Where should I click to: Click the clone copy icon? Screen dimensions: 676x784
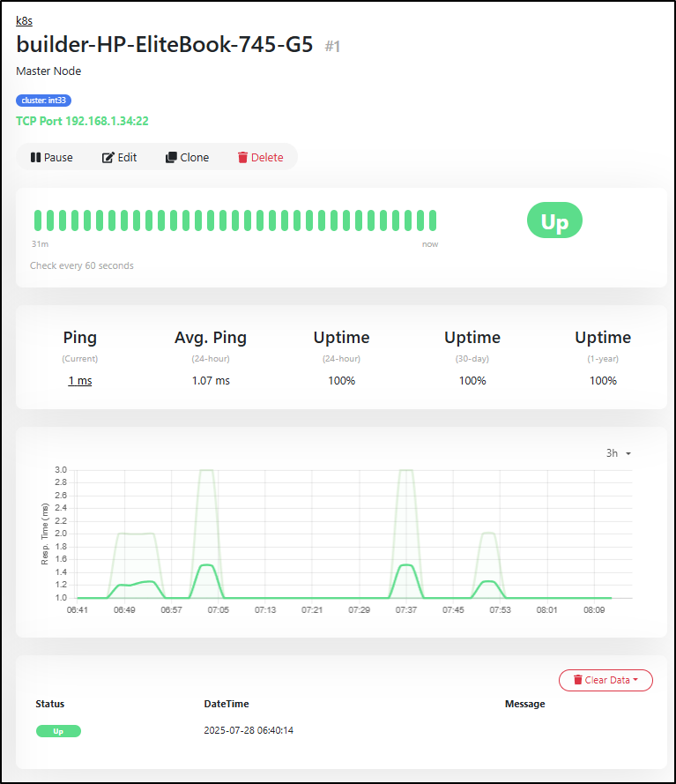click(171, 158)
